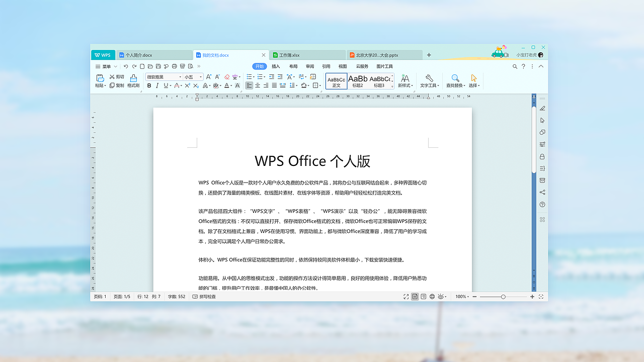Enter full screen view from status bar
The height and width of the screenshot is (362, 644).
pos(406,297)
